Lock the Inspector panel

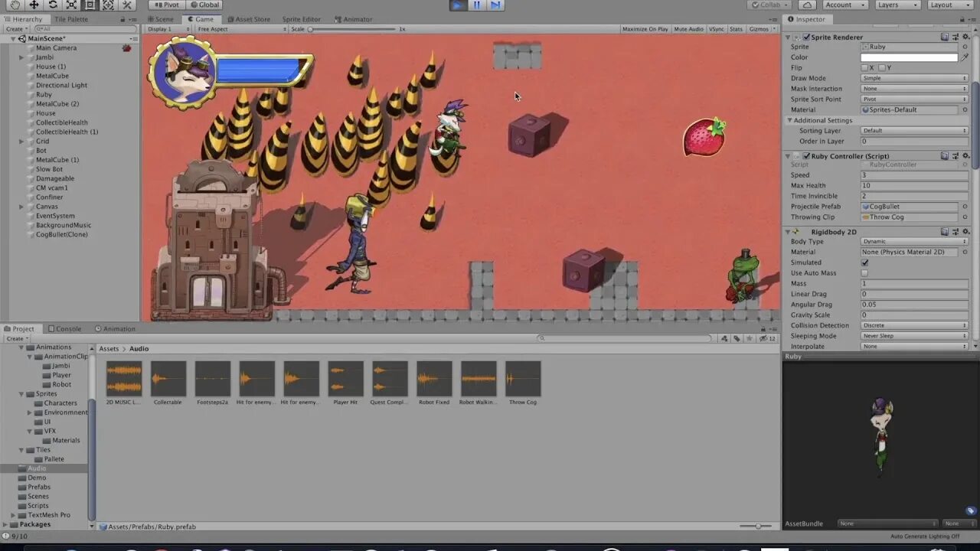pos(961,19)
